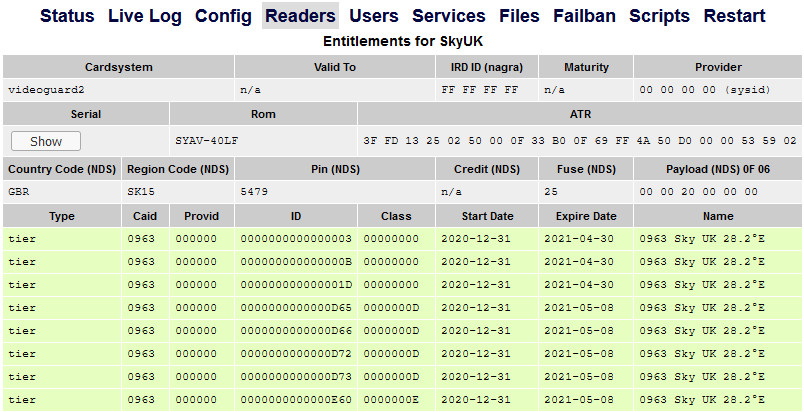Click the Serial header
This screenshot has height=412, width=804.
[x=86, y=114]
